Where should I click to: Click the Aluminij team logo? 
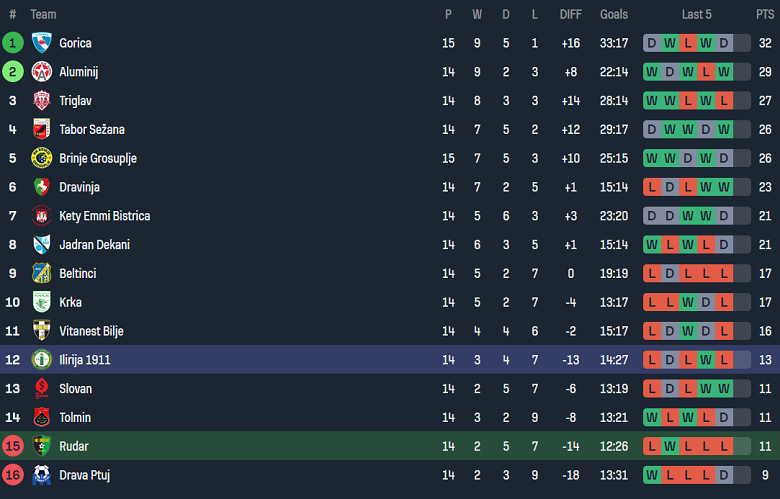click(x=42, y=72)
